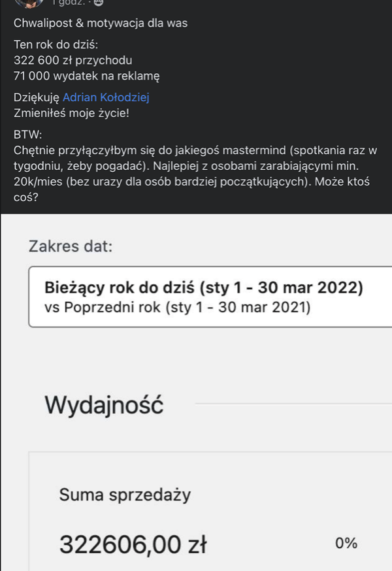Click the BTW mastermind paragraph text
Viewport: 392px width, 571px height.
pos(195,173)
